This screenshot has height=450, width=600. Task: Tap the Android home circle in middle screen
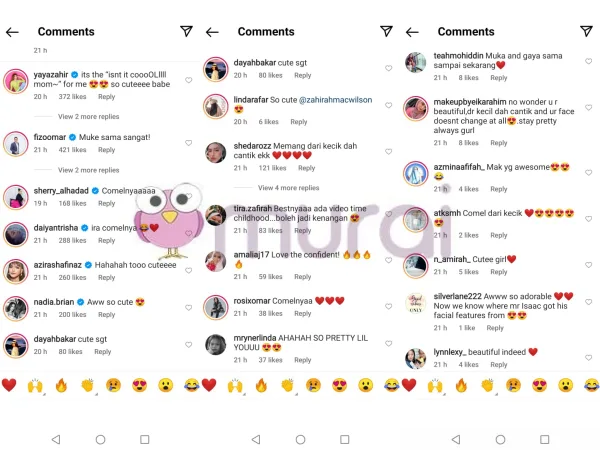[300, 439]
